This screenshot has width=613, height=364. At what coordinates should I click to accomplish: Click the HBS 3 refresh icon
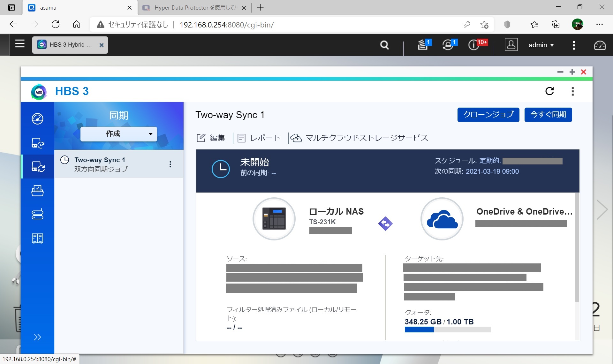[549, 91]
